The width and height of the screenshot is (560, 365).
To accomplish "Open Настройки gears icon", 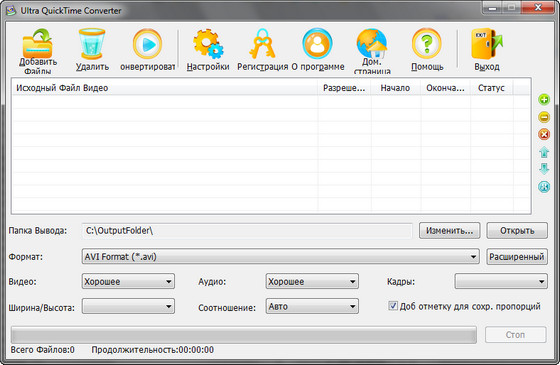I will click(208, 44).
